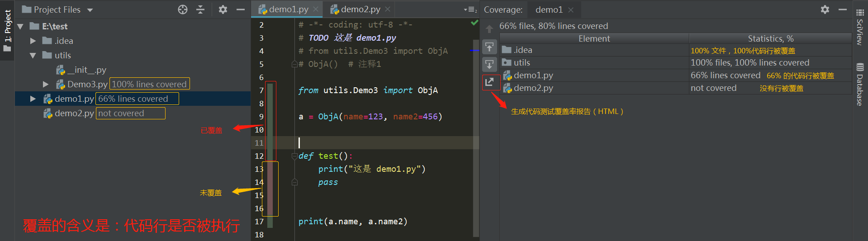
Task: Click the Element column header
Action: click(x=594, y=38)
